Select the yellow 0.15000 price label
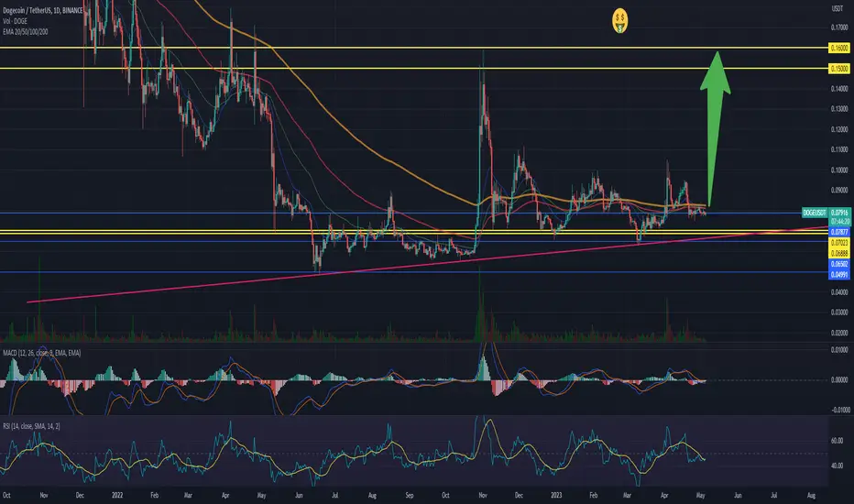Screen dimensions: 854x504 click(838, 69)
